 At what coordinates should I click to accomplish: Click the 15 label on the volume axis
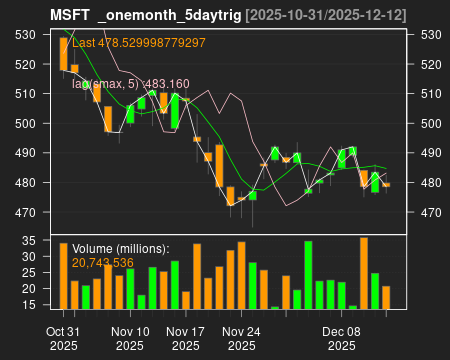(x=29, y=305)
